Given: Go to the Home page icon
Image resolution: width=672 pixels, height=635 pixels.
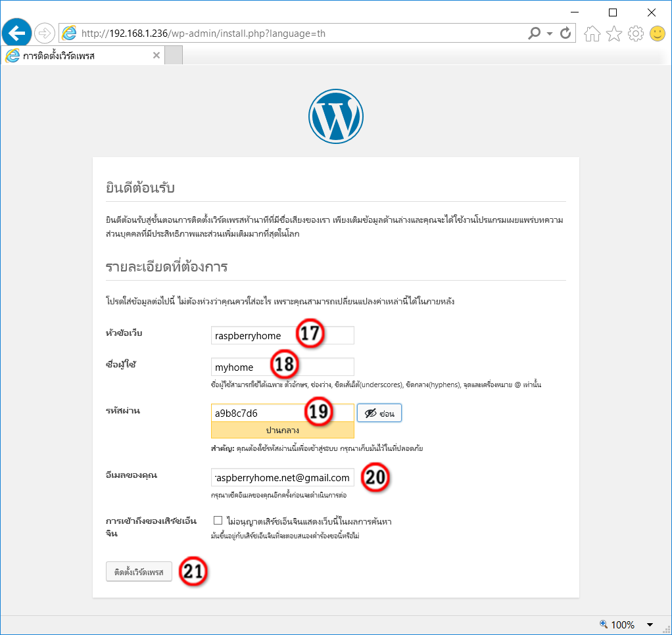Looking at the screenshot, I should pos(592,34).
